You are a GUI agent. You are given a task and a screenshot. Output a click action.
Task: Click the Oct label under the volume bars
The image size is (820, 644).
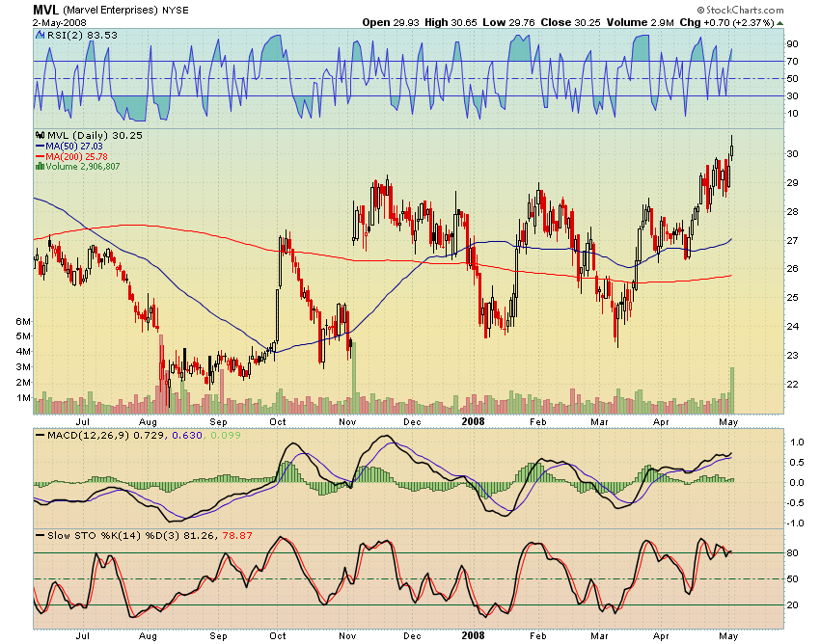click(277, 422)
